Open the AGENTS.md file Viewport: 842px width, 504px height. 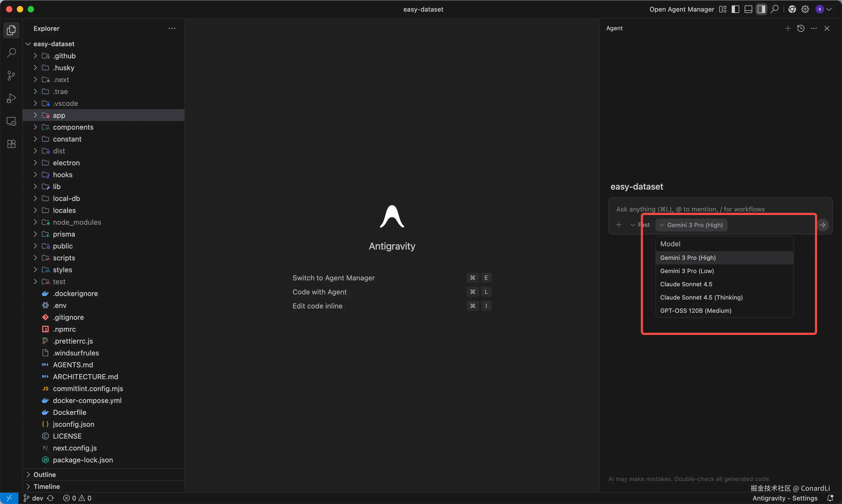pos(73,365)
